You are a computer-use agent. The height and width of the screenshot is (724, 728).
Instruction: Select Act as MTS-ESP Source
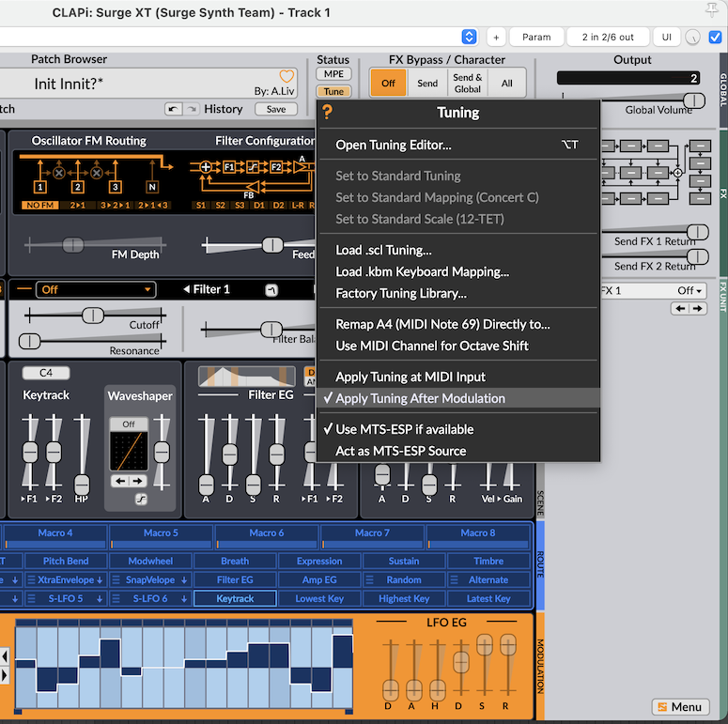(458, 451)
